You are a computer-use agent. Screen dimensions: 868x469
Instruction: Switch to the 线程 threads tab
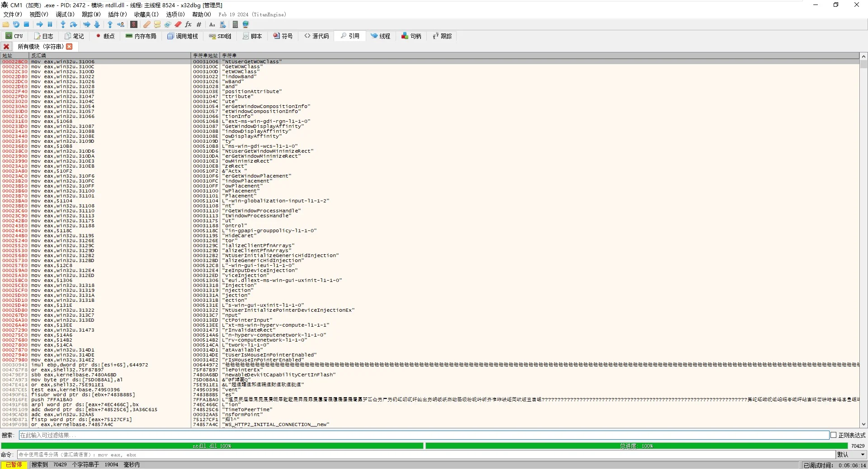[381, 36]
